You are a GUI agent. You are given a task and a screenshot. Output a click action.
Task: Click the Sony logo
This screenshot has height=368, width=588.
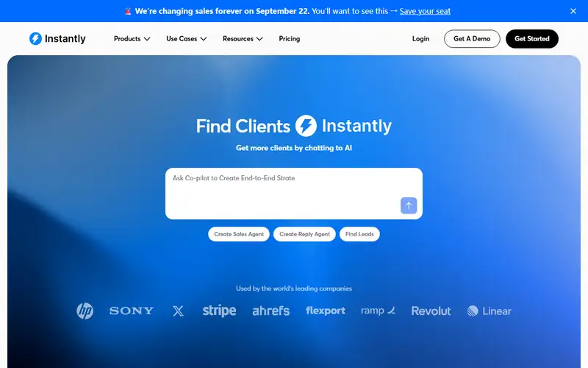[132, 311]
